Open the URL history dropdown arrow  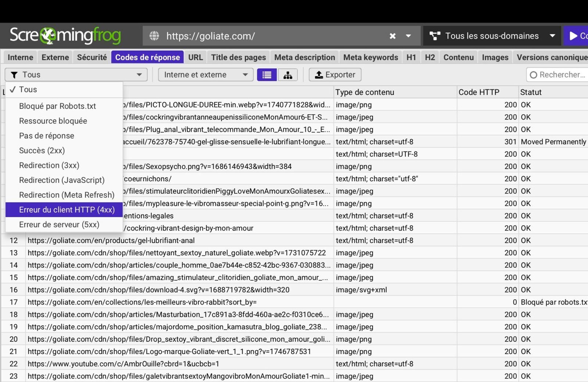coord(408,36)
